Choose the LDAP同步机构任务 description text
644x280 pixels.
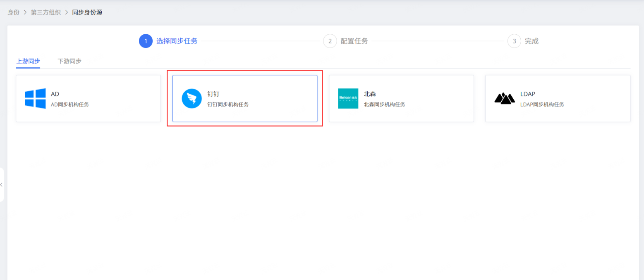542,104
